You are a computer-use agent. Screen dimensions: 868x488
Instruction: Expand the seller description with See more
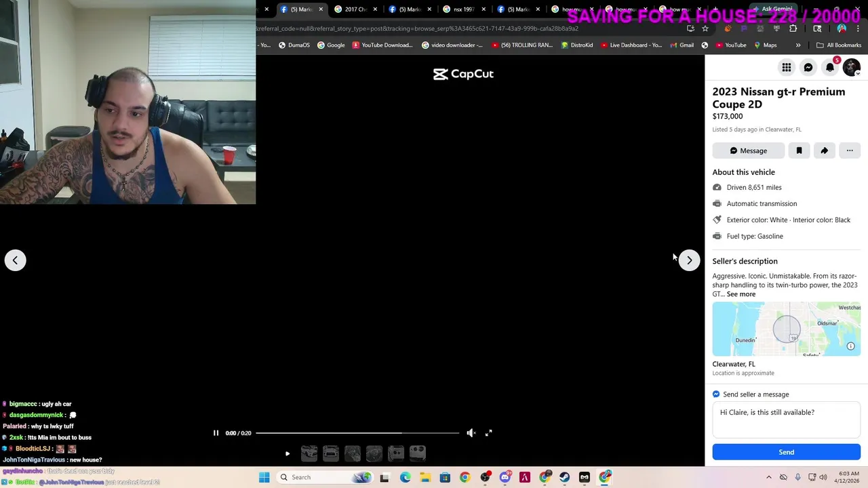point(741,294)
